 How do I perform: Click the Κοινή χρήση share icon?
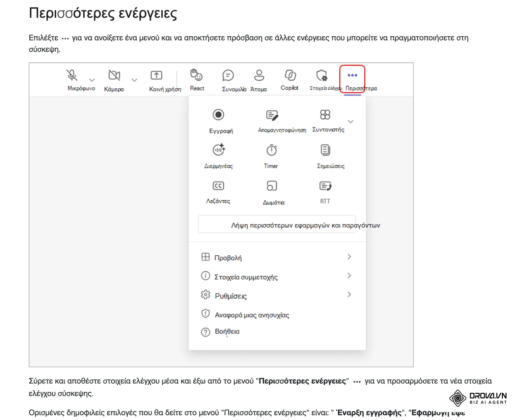[x=156, y=75]
